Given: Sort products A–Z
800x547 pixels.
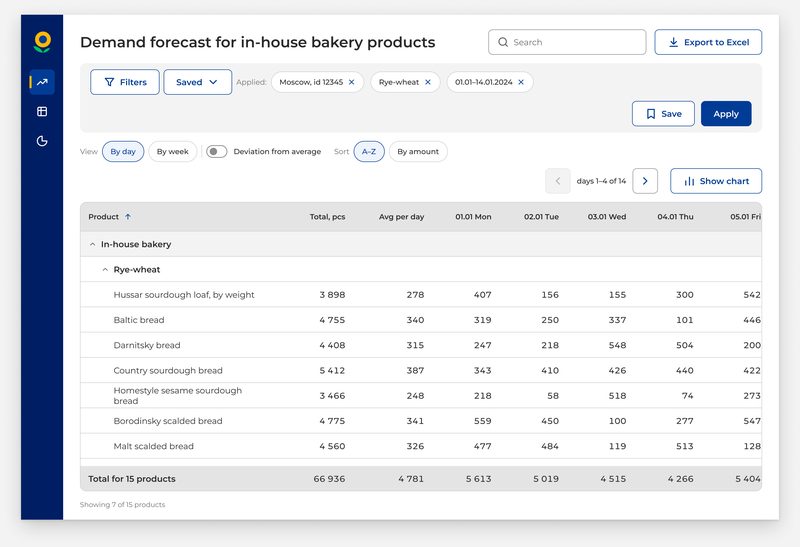Looking at the screenshot, I should point(369,152).
